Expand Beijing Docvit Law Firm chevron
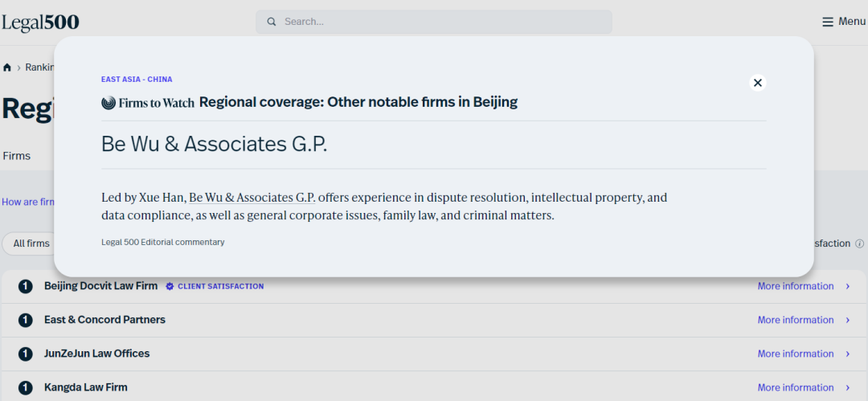868x401 pixels. [848, 286]
